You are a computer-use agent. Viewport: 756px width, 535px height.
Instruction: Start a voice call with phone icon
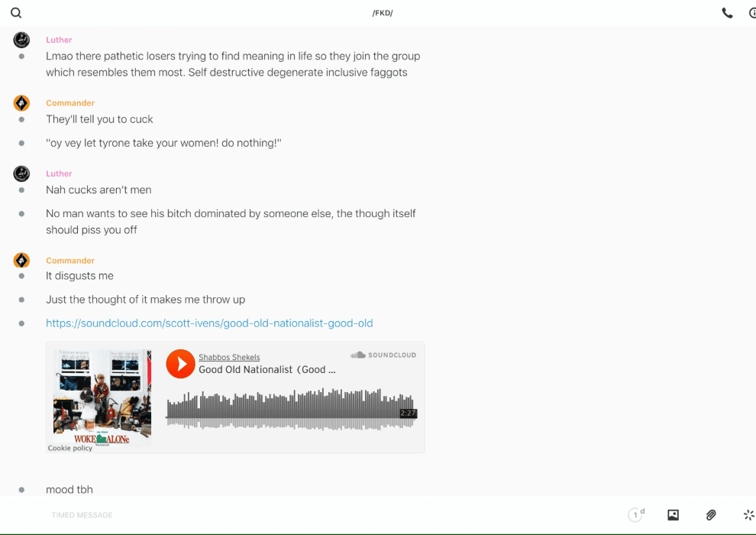[727, 13]
